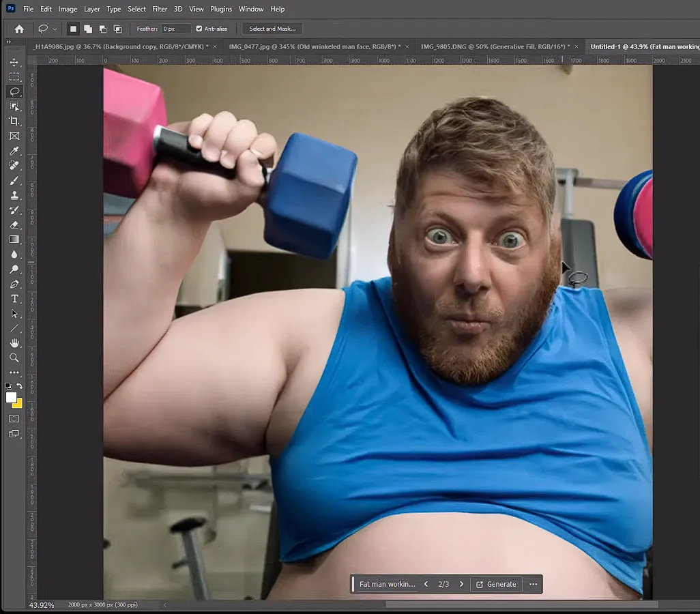
Task: Select the Eraser tool
Action: pyautogui.click(x=15, y=224)
